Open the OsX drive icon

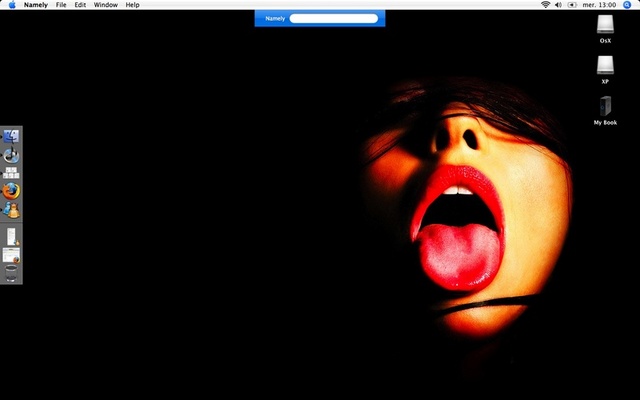(605, 24)
